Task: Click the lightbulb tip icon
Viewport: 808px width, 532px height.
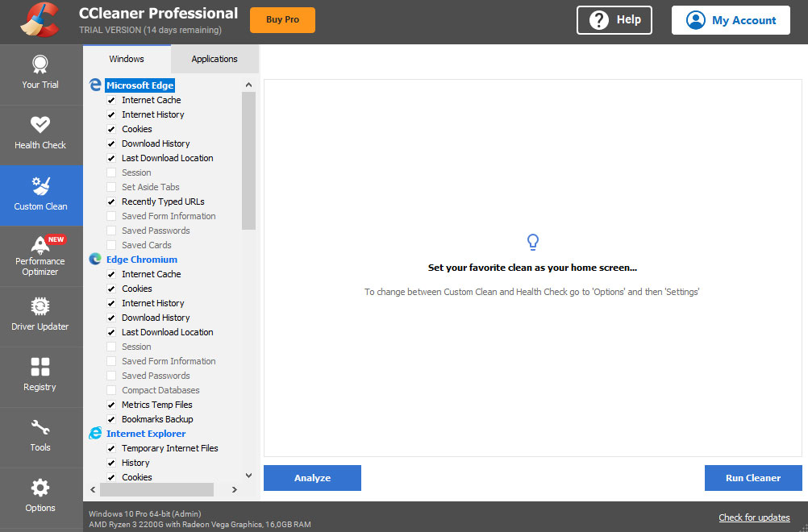Action: click(533, 242)
